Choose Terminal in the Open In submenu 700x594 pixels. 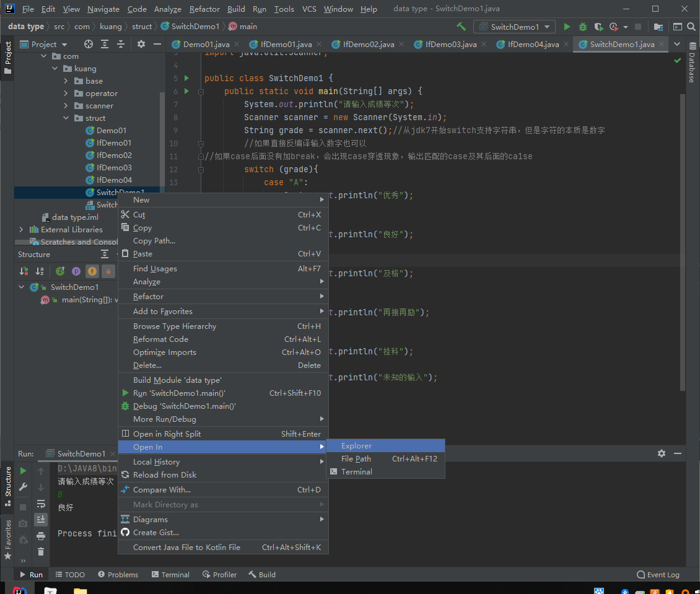(x=386, y=472)
